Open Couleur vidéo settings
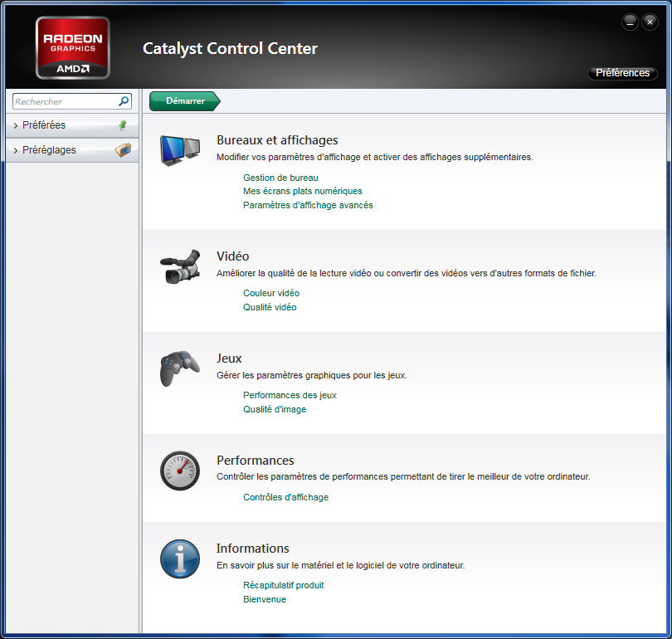This screenshot has width=672, height=639. pyautogui.click(x=270, y=293)
